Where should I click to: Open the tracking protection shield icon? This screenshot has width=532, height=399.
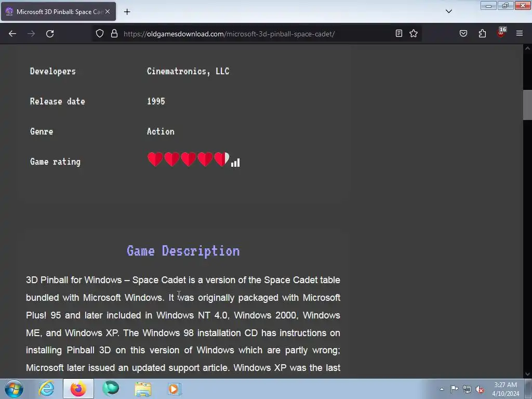(99, 33)
